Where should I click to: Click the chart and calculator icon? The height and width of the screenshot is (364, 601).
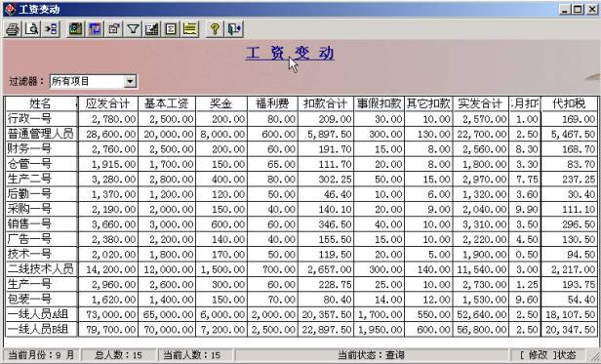[x=152, y=29]
